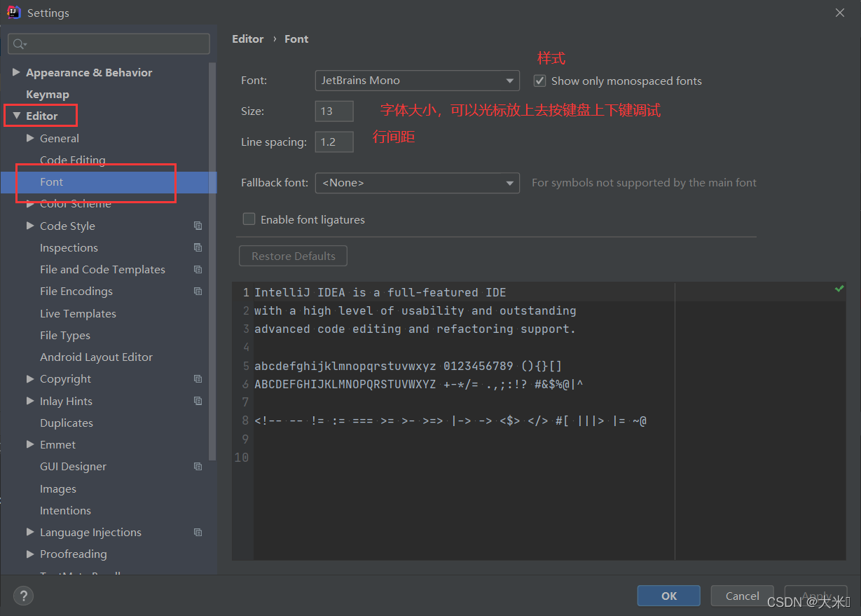
Task: Click project-level icon beside File and Code Templates
Action: point(198,269)
